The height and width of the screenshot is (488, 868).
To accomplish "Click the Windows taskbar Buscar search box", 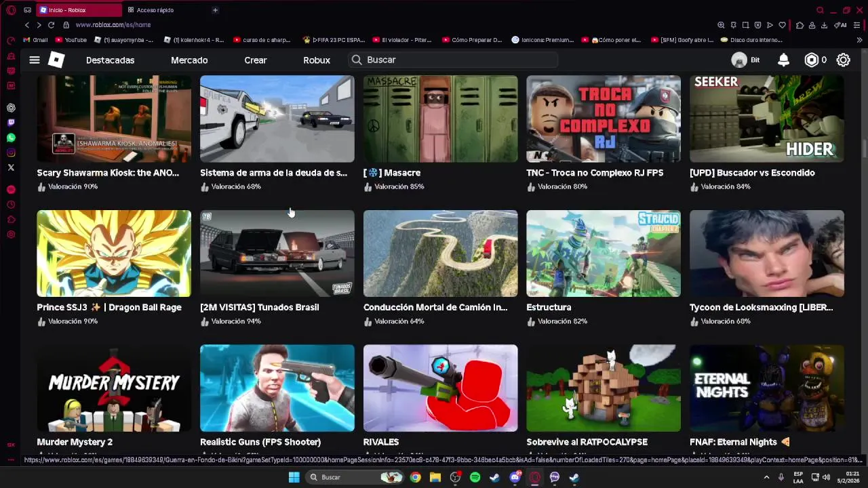I will pos(355,477).
